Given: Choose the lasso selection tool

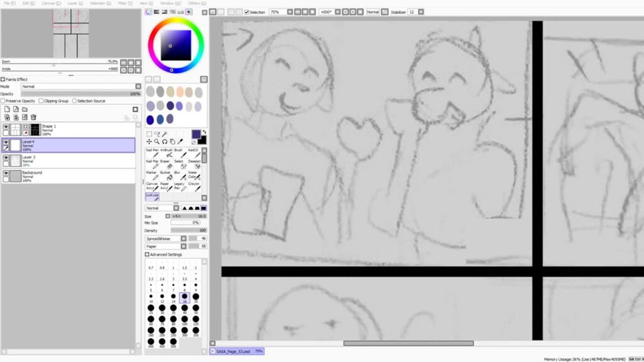Looking at the screenshot, I should (x=157, y=134).
